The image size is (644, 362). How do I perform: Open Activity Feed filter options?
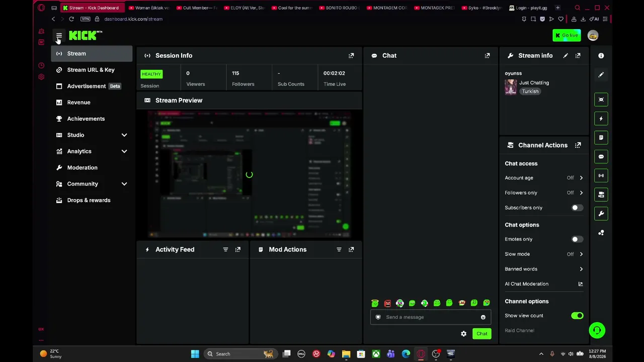pos(225,249)
